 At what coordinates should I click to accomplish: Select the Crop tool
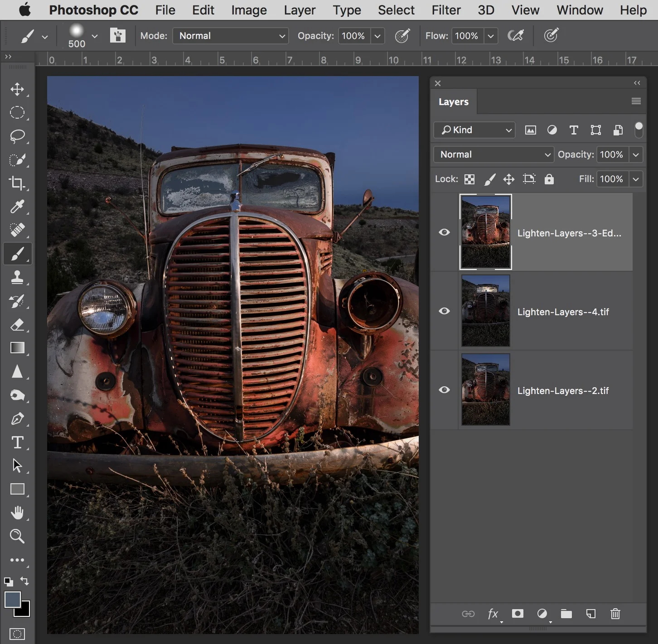tap(17, 183)
